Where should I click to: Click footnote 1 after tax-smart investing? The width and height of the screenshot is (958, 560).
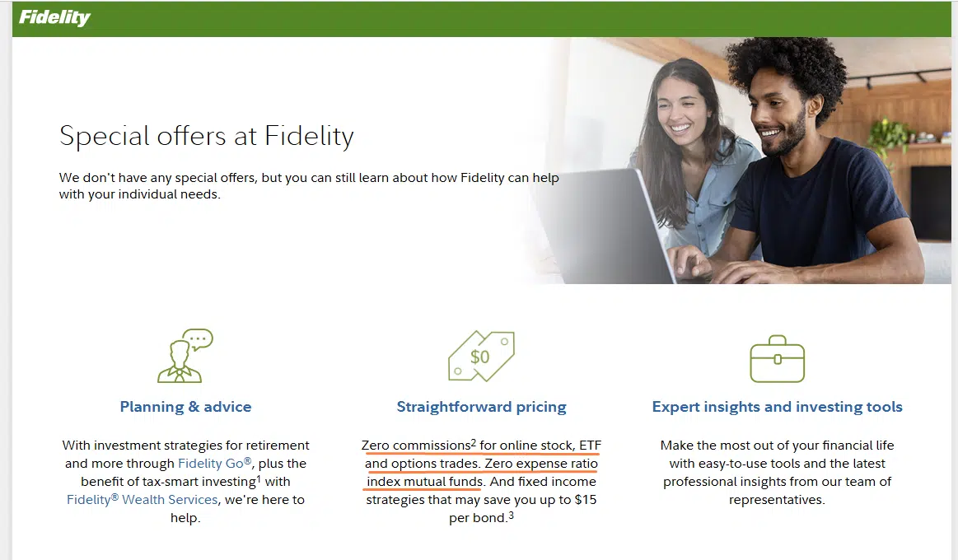tap(259, 478)
